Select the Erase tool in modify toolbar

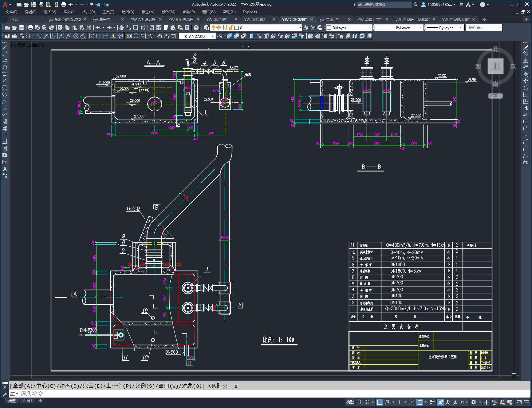526,47
